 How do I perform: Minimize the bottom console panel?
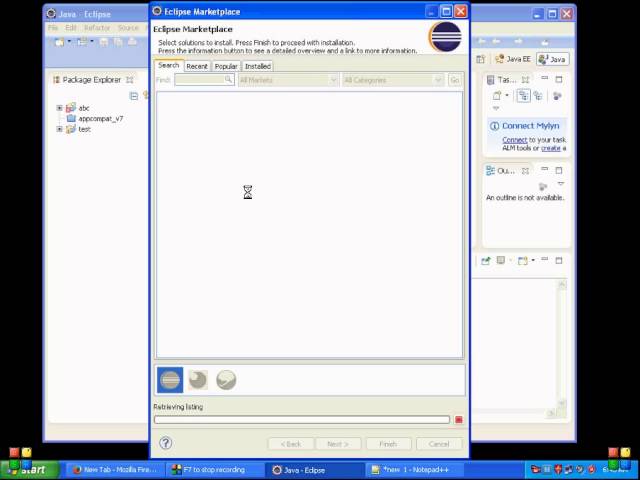tap(544, 259)
